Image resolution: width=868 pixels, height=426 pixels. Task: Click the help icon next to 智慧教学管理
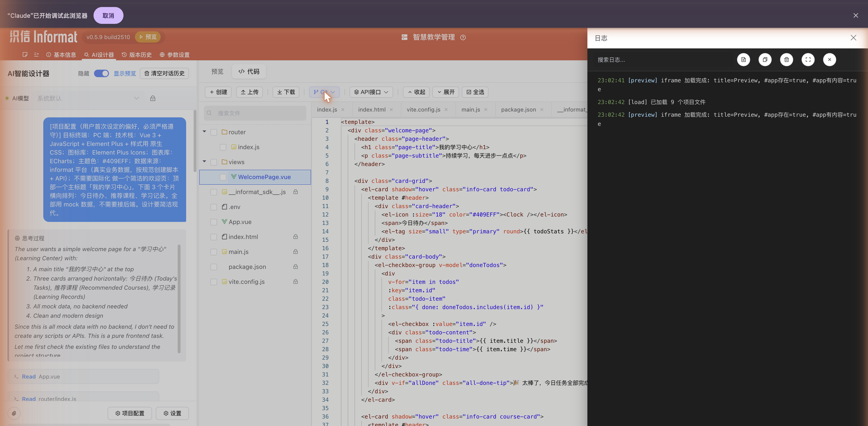tap(463, 37)
